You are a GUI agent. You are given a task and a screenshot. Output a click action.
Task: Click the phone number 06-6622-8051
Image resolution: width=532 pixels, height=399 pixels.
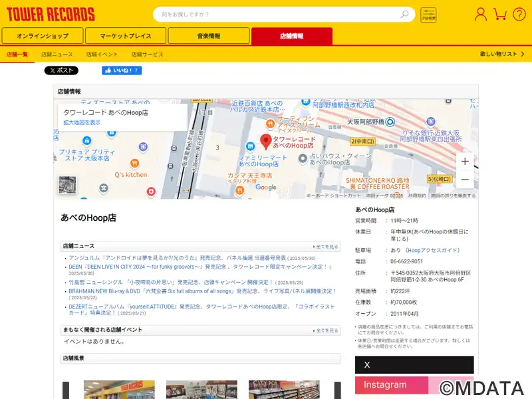coord(406,261)
